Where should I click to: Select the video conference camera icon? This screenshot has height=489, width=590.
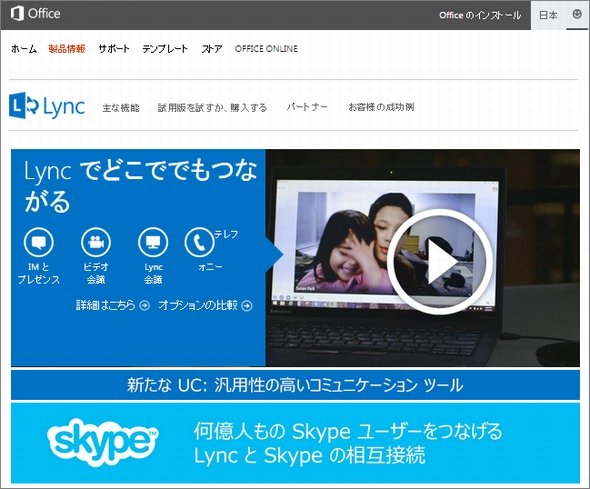pyautogui.click(x=96, y=242)
